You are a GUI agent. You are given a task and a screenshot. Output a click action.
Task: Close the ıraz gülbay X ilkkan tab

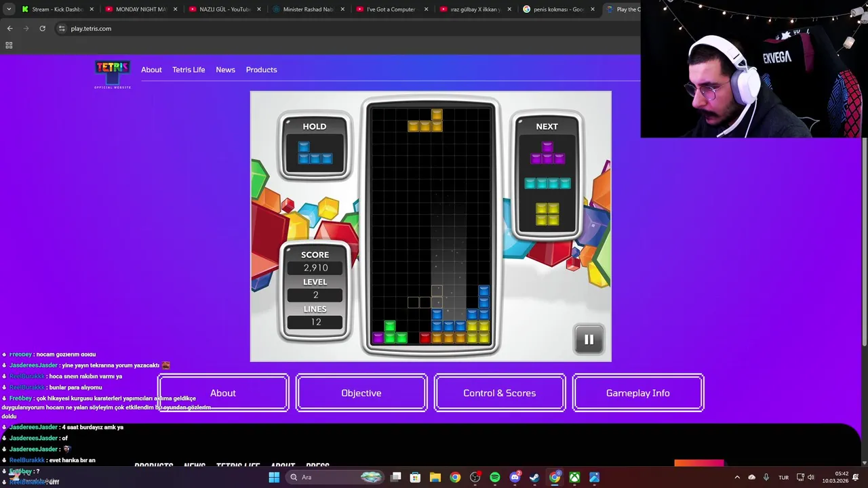(509, 9)
